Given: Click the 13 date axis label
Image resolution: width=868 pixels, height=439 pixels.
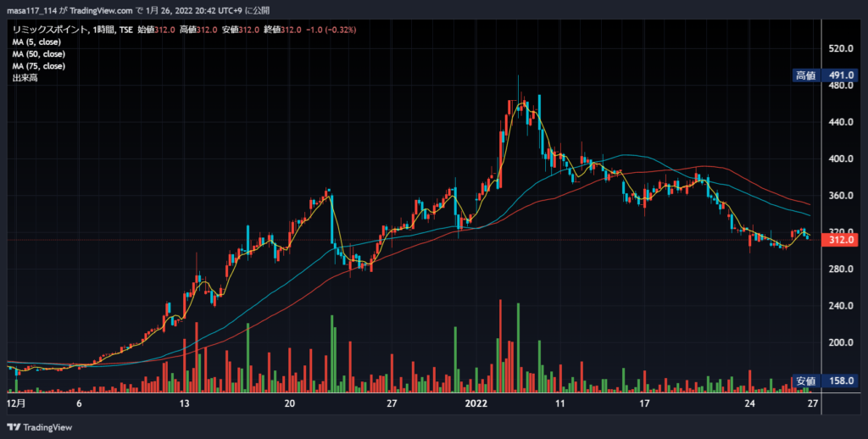Looking at the screenshot, I should (184, 403).
